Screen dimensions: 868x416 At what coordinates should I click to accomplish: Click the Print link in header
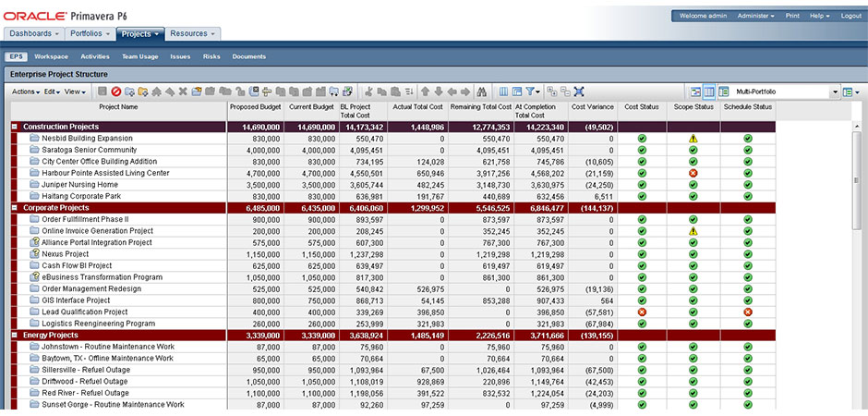(792, 16)
